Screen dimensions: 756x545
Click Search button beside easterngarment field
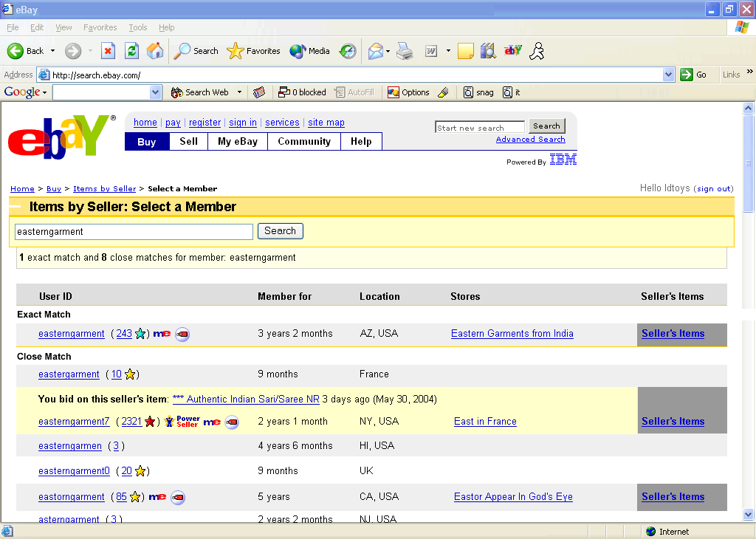pyautogui.click(x=280, y=231)
